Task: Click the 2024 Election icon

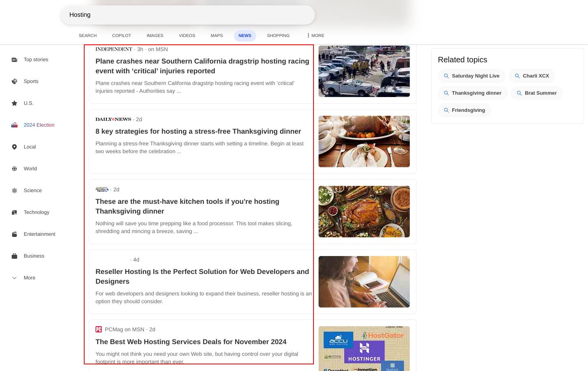Action: pos(14,125)
